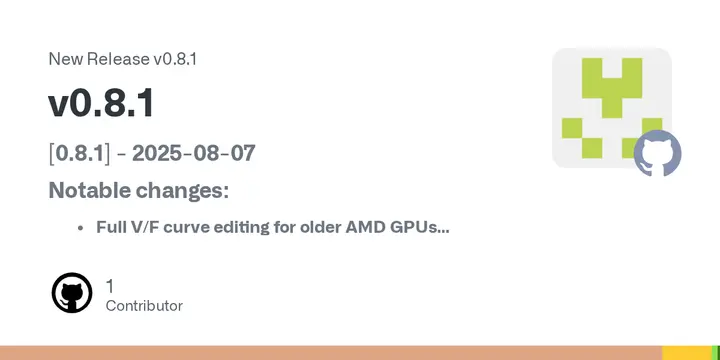
Task: Click the "Notable changes:" heading
Action: [x=139, y=190]
